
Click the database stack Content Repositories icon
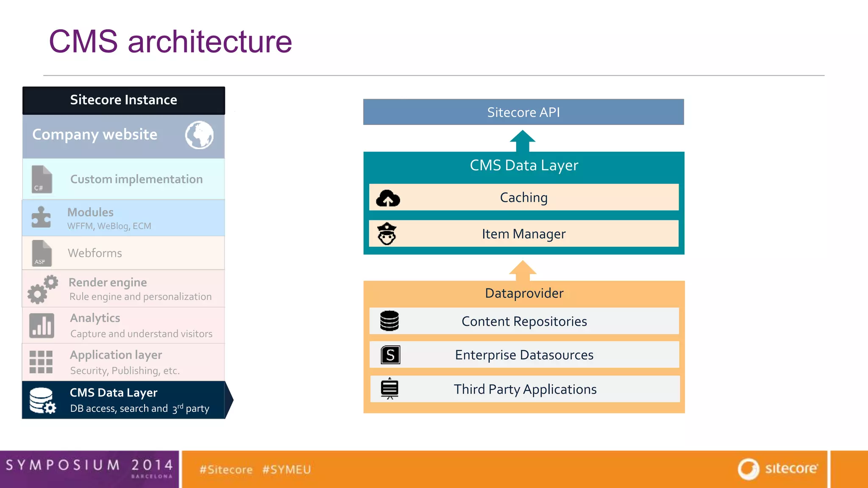[389, 321]
